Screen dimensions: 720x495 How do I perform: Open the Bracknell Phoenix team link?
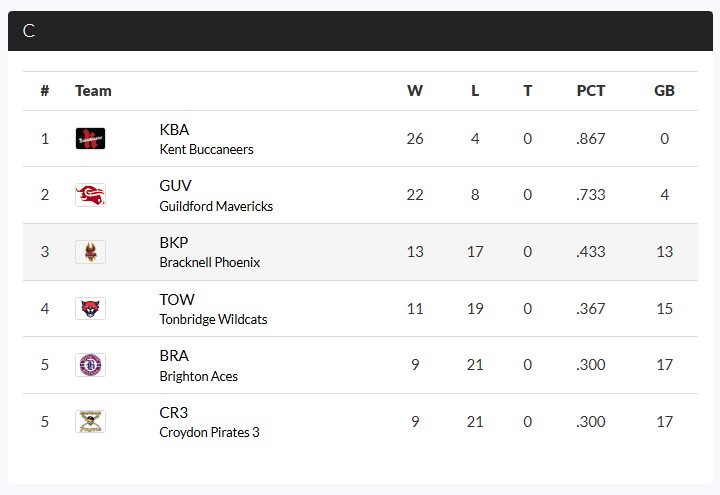209,263
